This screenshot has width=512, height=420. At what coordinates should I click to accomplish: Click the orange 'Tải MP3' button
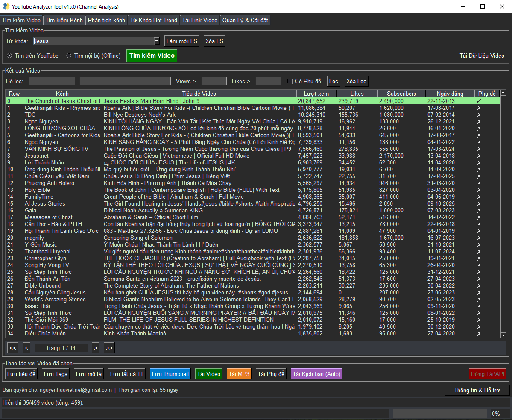tap(239, 374)
